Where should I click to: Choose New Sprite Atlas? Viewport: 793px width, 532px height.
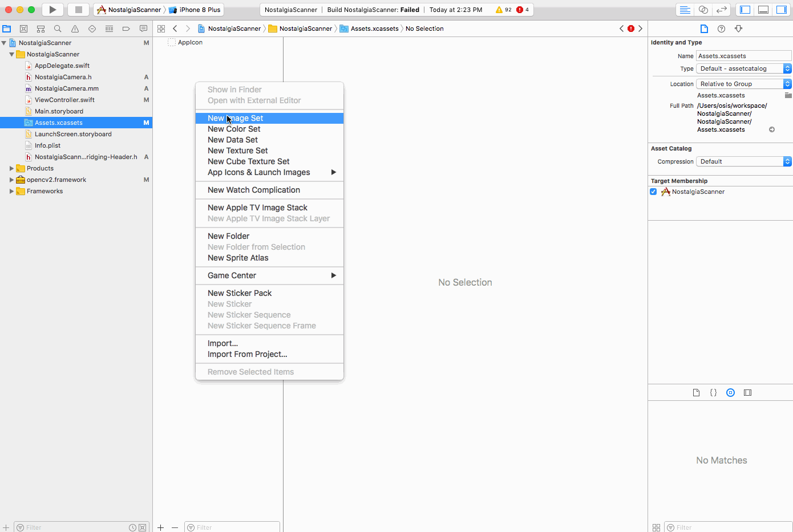[269, 258]
